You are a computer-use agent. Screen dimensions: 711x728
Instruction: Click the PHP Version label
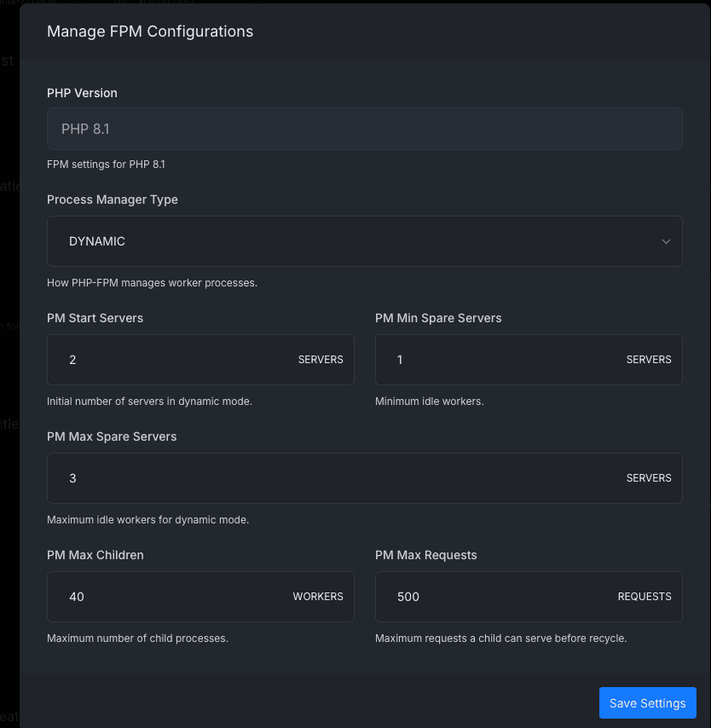point(82,93)
